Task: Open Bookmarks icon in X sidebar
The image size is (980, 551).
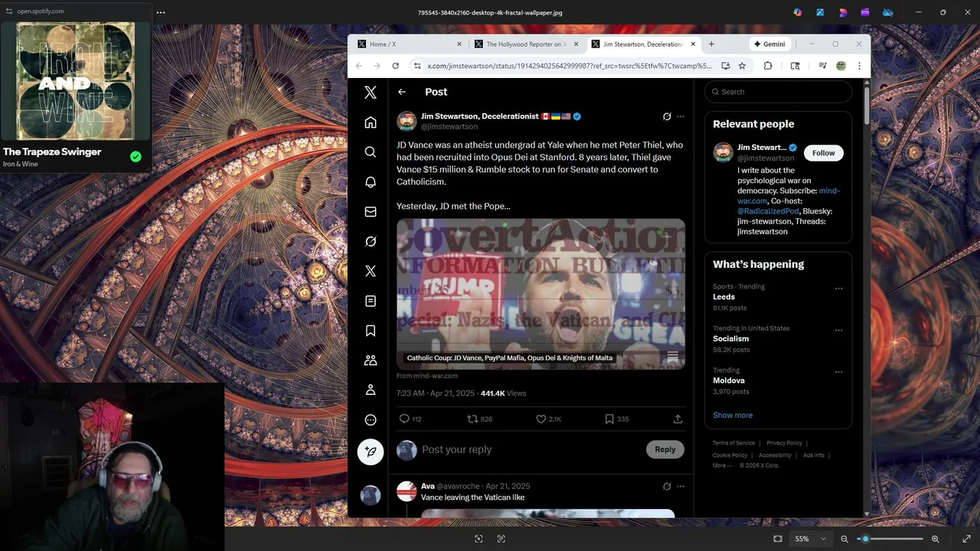Action: [x=371, y=331]
